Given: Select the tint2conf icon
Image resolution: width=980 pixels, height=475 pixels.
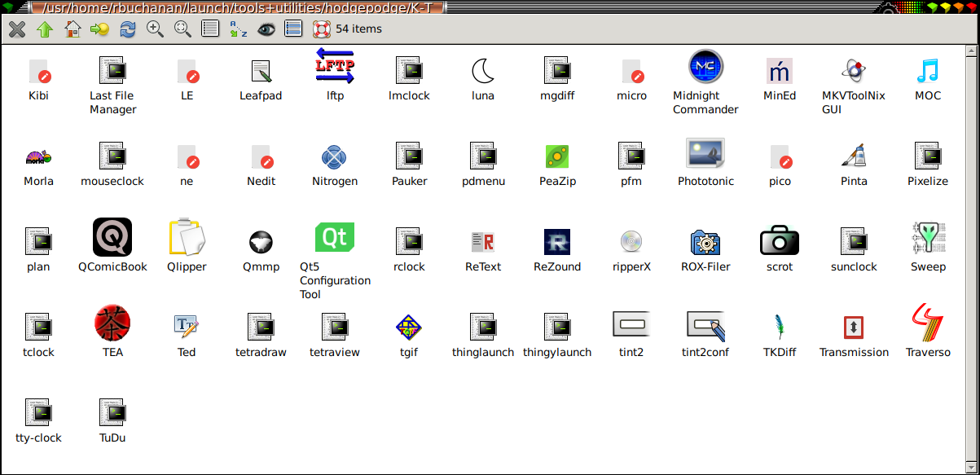Looking at the screenshot, I should point(705,324).
